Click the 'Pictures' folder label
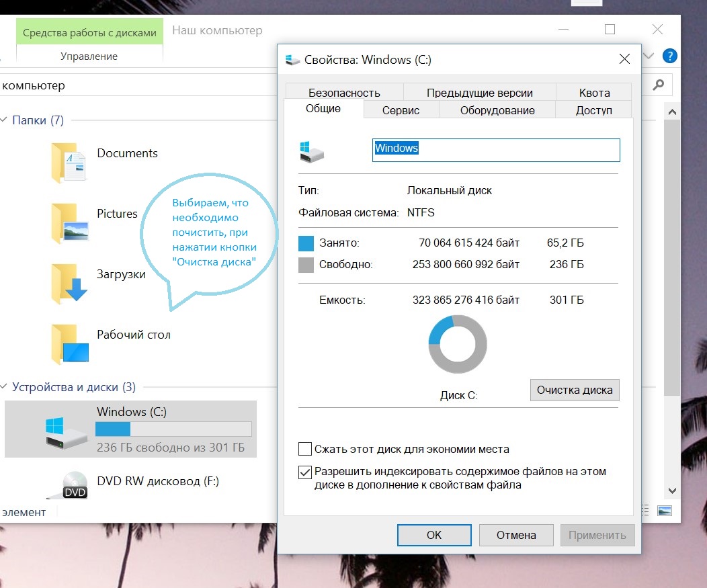 click(x=117, y=213)
